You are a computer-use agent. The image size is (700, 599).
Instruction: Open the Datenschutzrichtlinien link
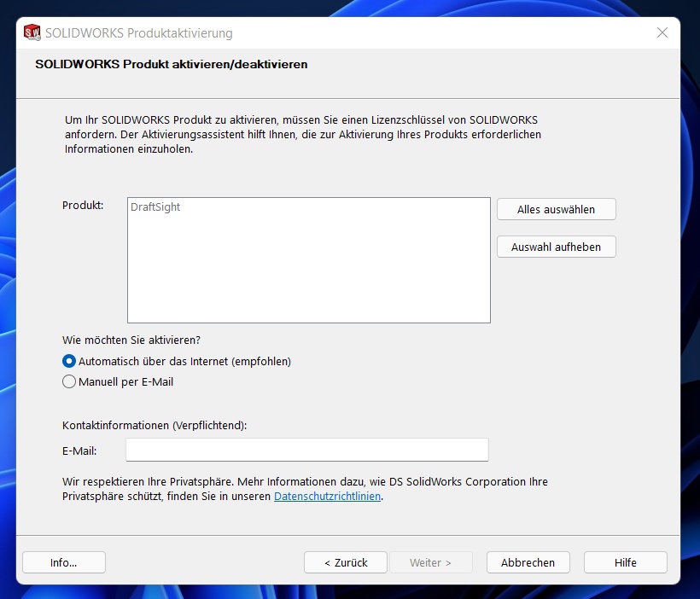[x=327, y=496]
